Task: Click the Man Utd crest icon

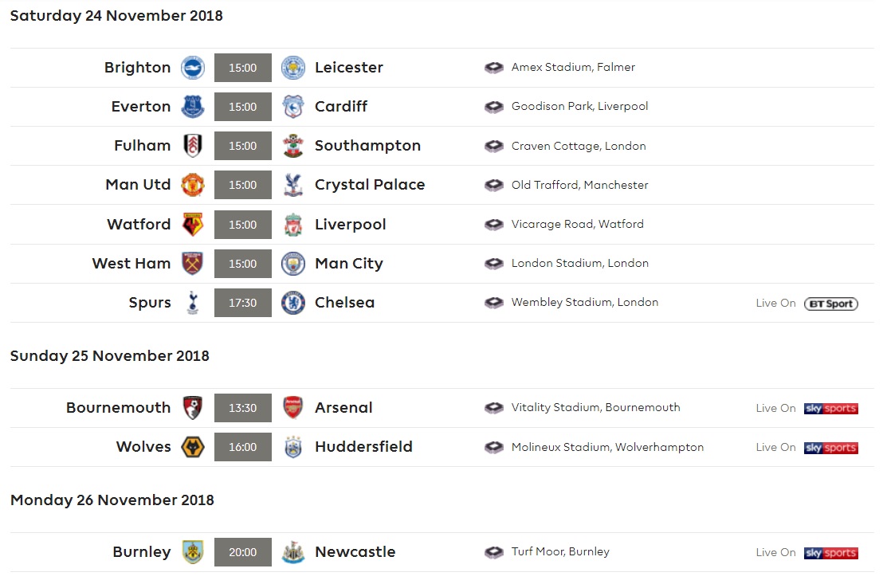Action: coord(193,185)
